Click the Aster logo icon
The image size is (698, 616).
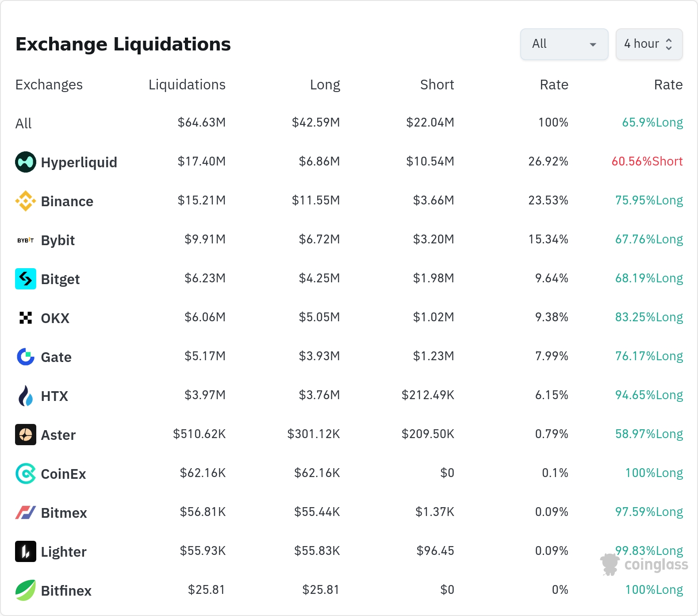click(26, 435)
